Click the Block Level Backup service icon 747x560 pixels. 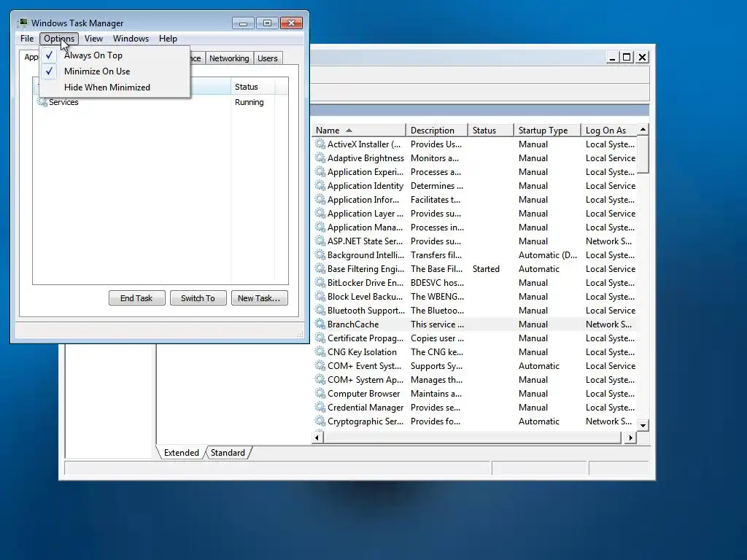pos(320,296)
